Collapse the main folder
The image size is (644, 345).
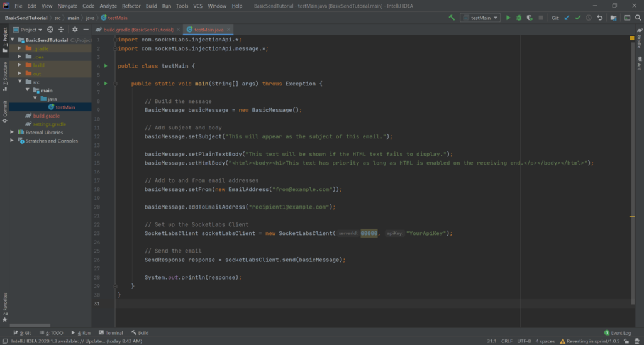pyautogui.click(x=28, y=90)
